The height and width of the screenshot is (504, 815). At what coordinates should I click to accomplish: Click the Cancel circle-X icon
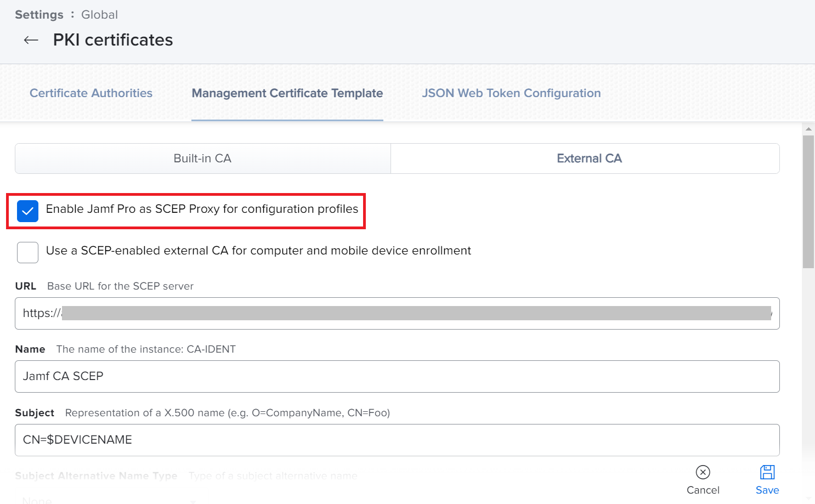click(703, 472)
